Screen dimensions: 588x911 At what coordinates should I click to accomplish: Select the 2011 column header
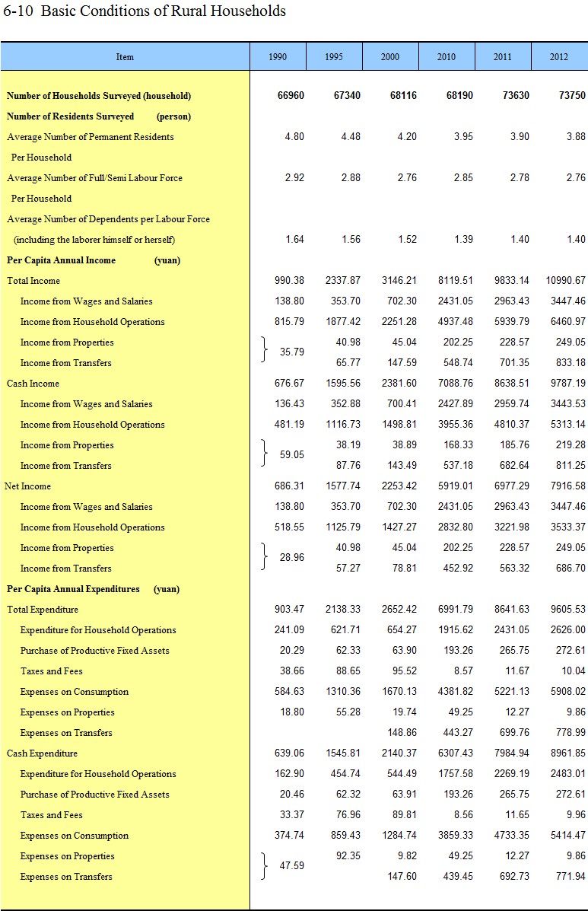click(503, 57)
